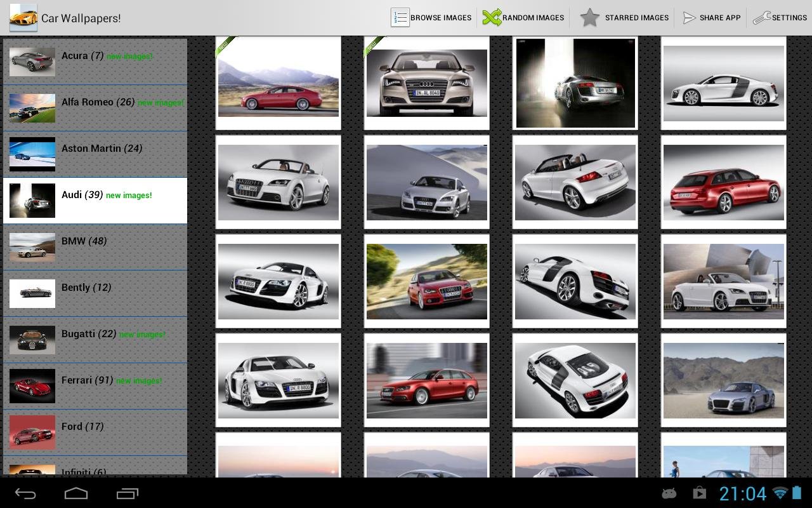
Task: Tap the battery status icon
Action: (x=797, y=493)
